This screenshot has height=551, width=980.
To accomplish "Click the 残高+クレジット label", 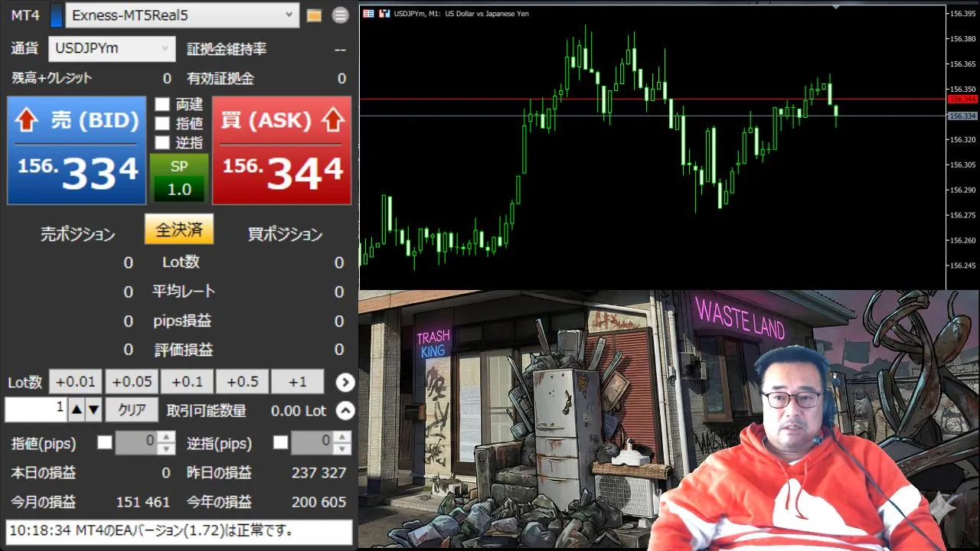I will coord(51,78).
